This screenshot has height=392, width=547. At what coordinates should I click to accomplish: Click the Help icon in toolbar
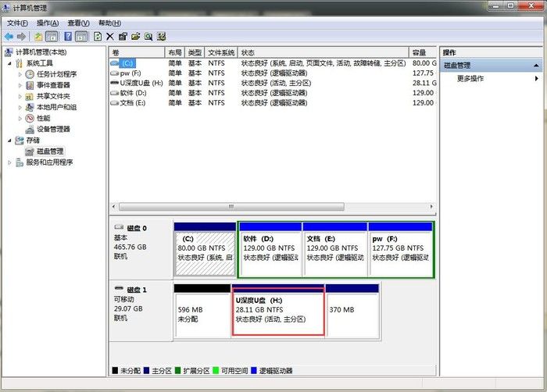coord(68,36)
